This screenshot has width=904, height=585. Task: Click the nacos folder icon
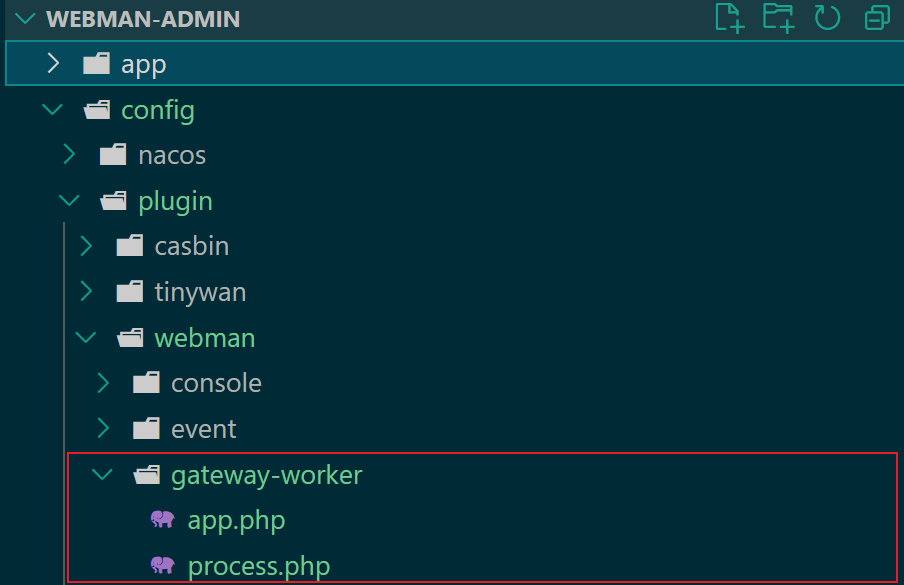[113, 154]
